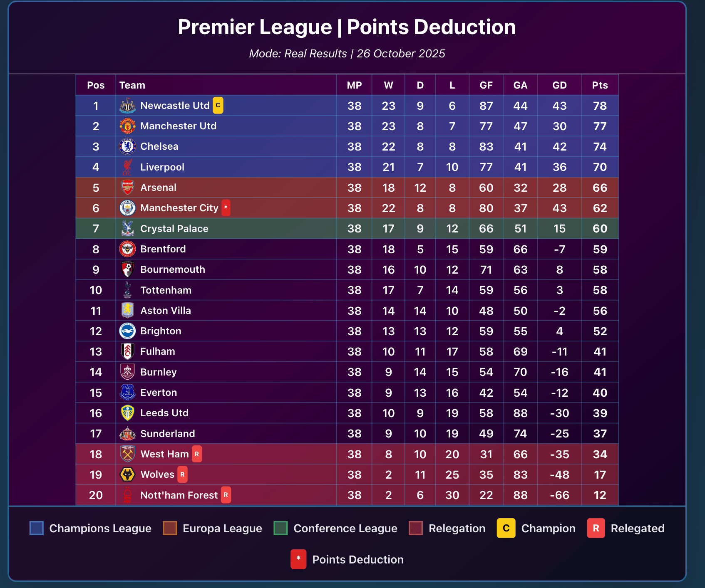Click the Wolves club crest
Image resolution: width=705 pixels, height=588 pixels.
pyautogui.click(x=127, y=474)
